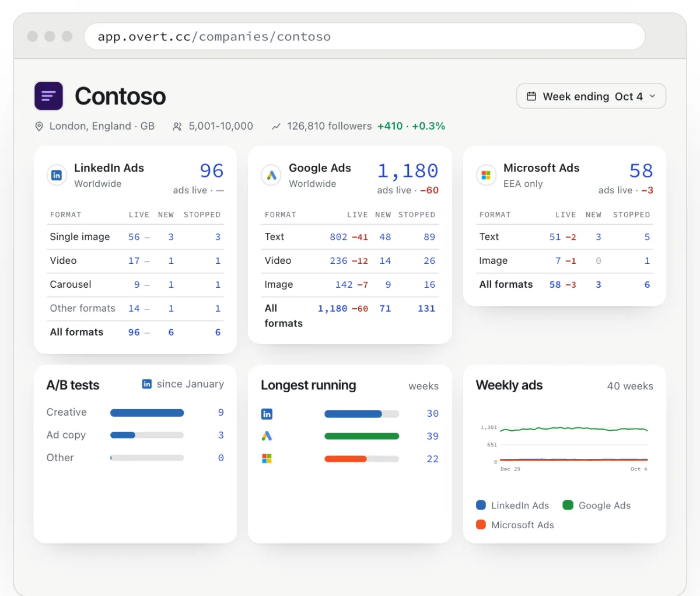Image resolution: width=700 pixels, height=596 pixels.
Task: Click the 40 weeks label in Weekly ads
Action: [630, 386]
